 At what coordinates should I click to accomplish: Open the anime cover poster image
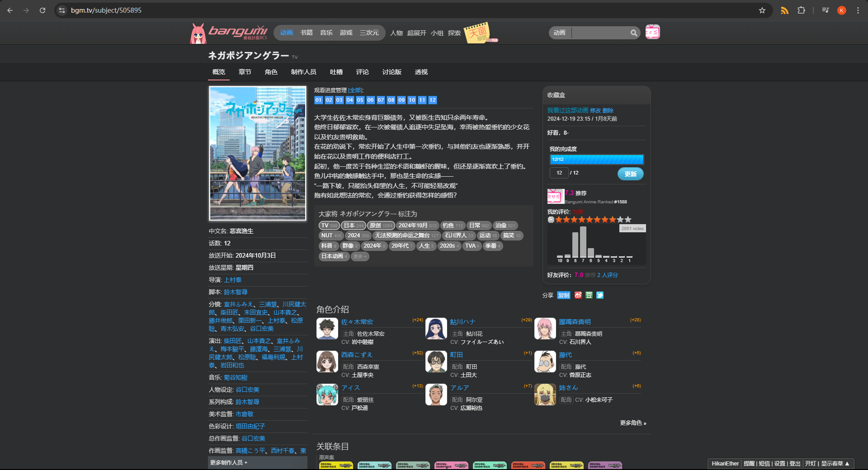point(258,153)
